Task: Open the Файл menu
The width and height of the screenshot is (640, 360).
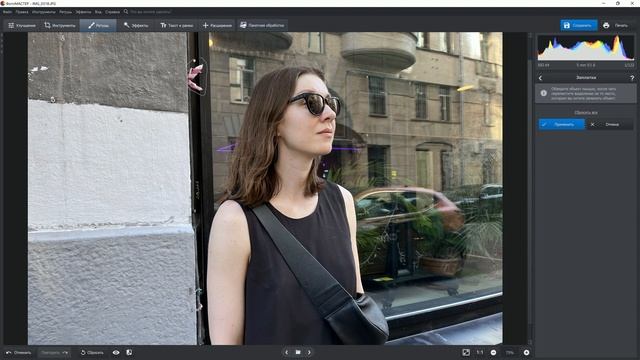Action: (x=7, y=12)
